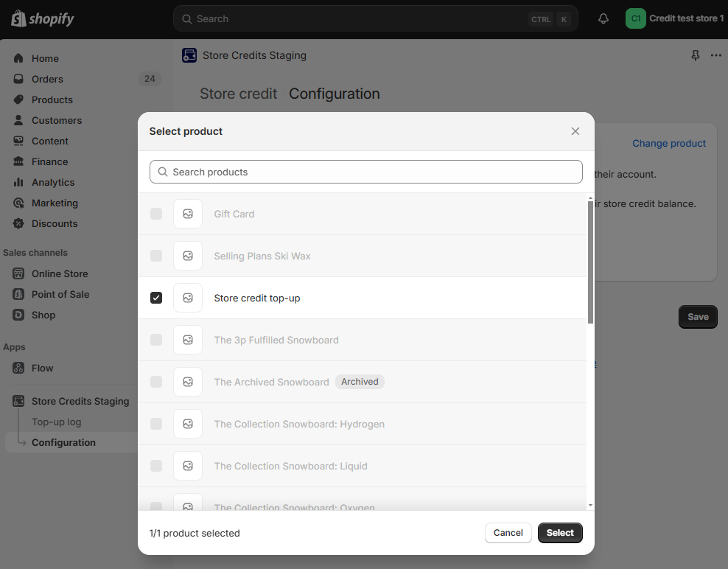Check The Collection Snowboard: Liquid checkbox
728x569 pixels.
(x=156, y=466)
